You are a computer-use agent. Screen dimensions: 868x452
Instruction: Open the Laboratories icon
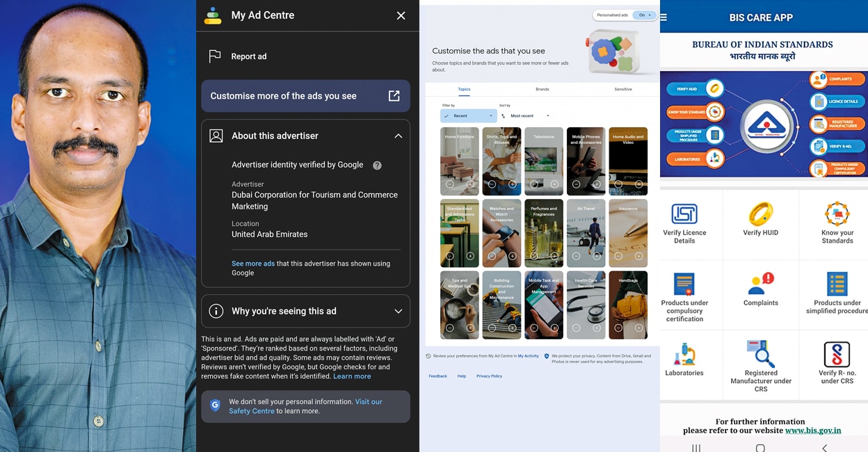point(684,355)
